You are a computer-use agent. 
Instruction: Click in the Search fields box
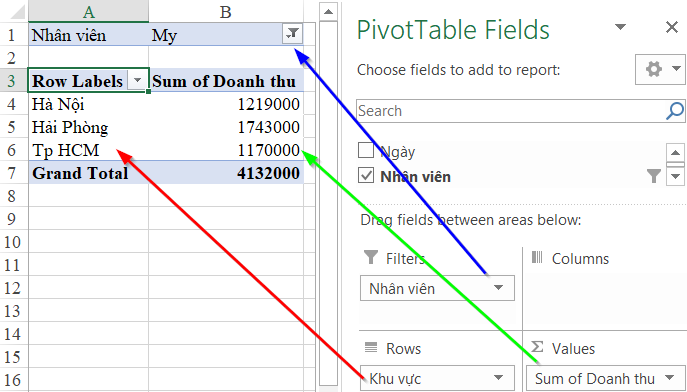(x=510, y=111)
